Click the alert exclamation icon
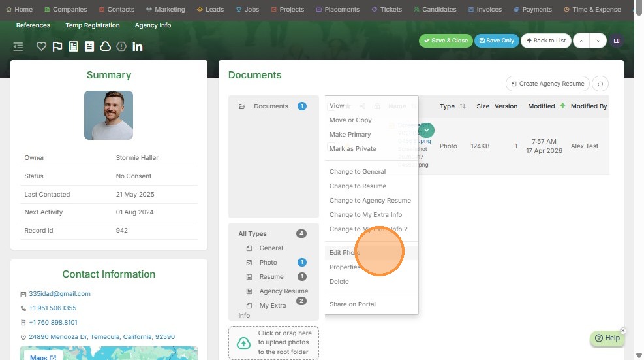The width and height of the screenshot is (644, 360). (121, 46)
